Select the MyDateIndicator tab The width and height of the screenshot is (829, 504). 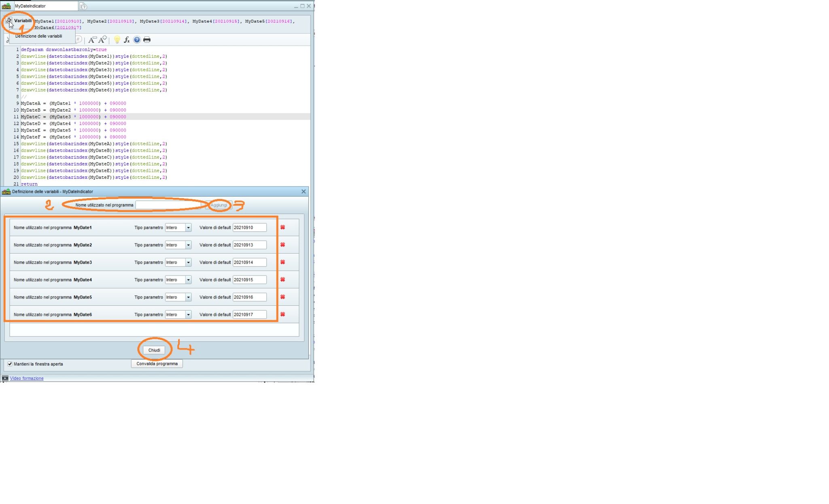tap(30, 6)
